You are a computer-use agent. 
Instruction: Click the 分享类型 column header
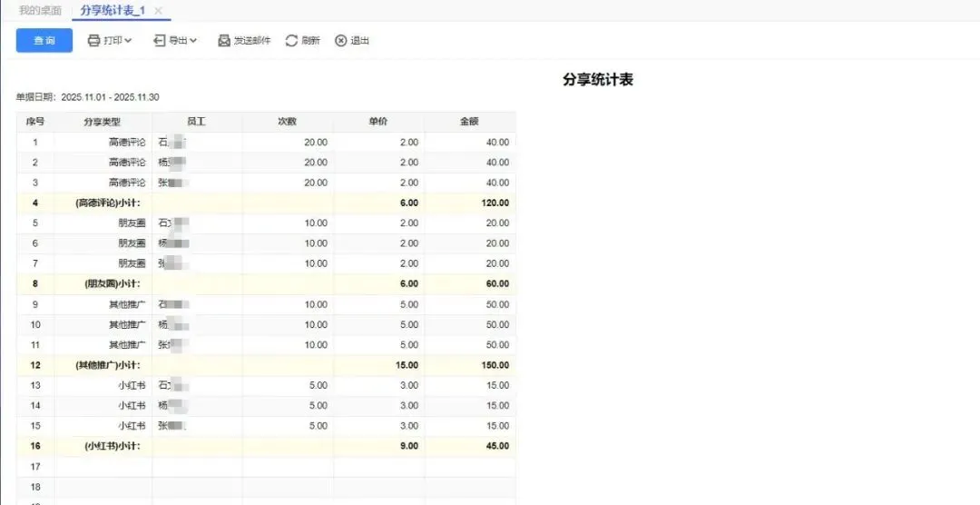(x=102, y=122)
